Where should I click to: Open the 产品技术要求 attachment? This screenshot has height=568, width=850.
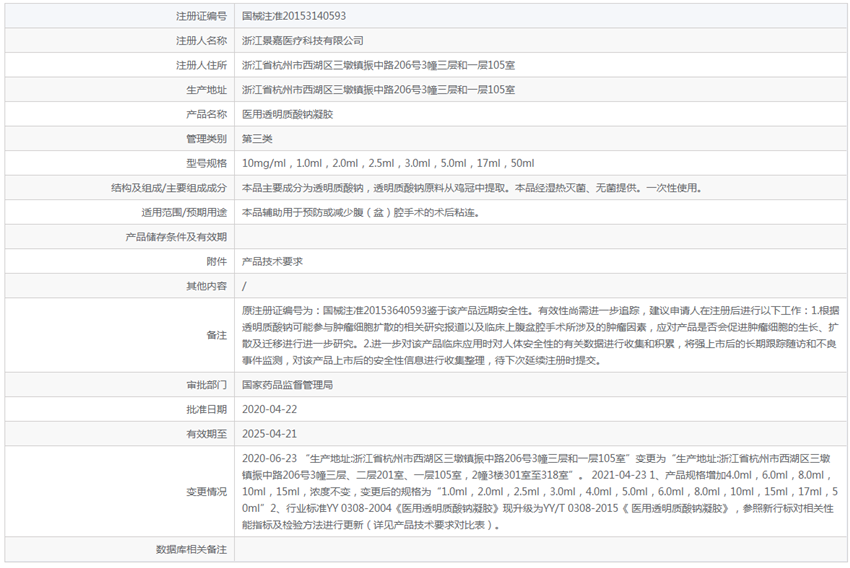[x=272, y=261]
